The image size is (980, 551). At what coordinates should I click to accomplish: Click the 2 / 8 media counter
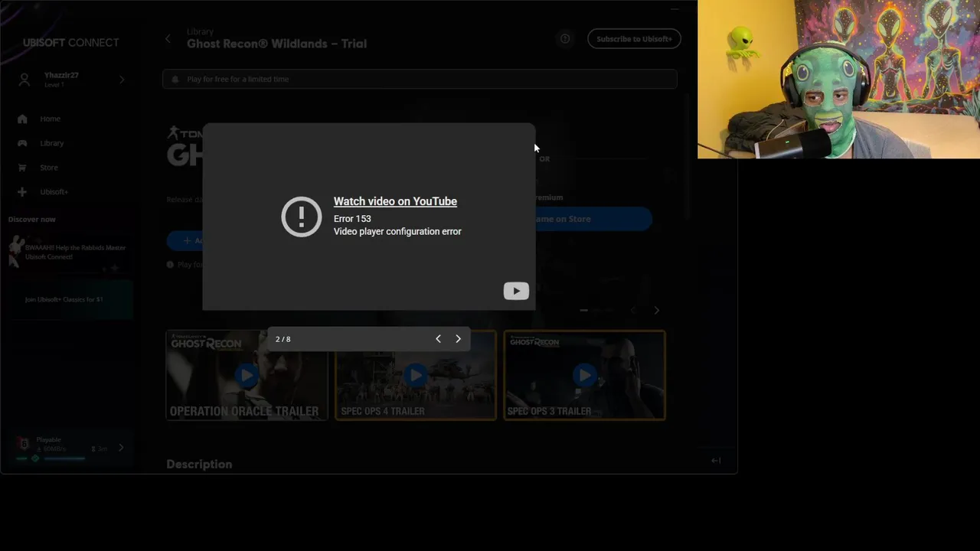click(x=283, y=339)
